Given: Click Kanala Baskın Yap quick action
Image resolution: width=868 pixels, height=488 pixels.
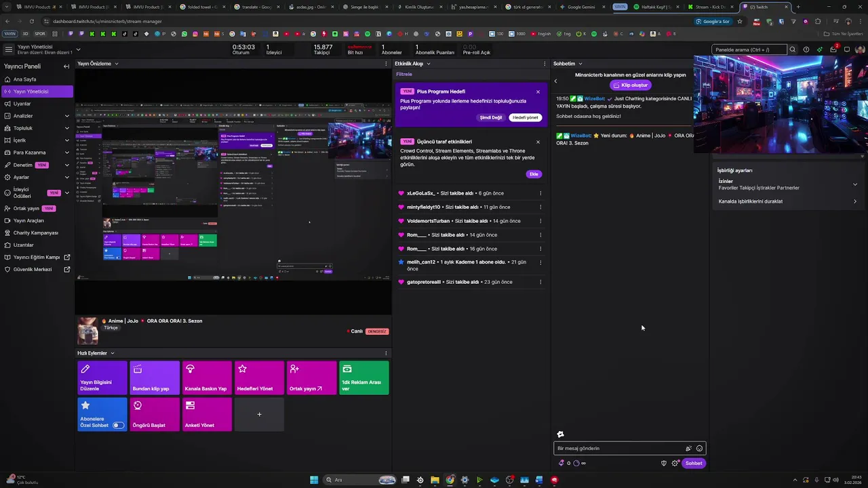Looking at the screenshot, I should 207,378.
